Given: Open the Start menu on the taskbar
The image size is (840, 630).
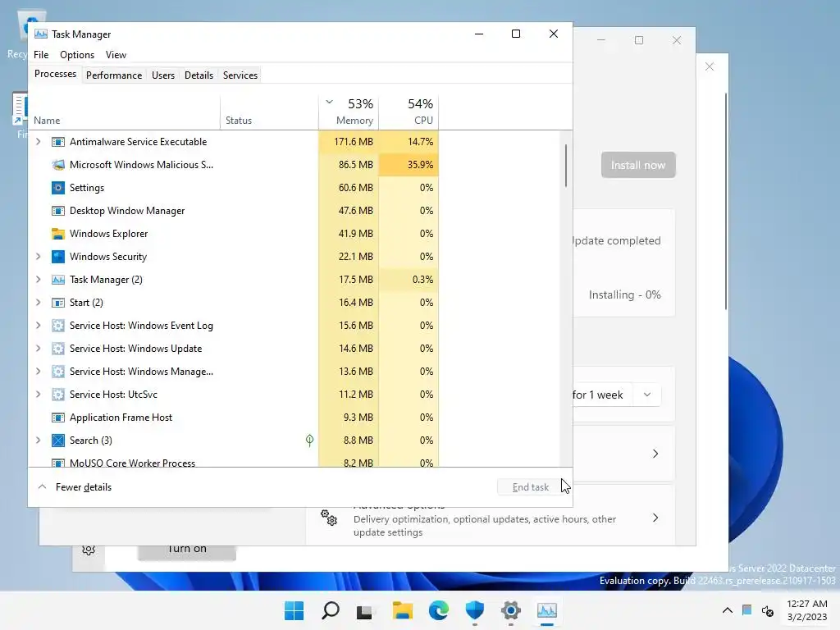Looking at the screenshot, I should pyautogui.click(x=294, y=610).
